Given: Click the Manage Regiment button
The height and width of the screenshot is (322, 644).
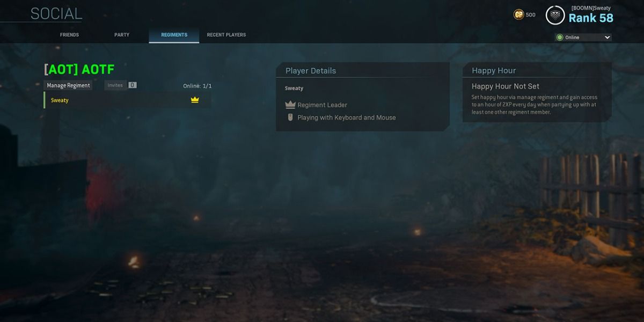Looking at the screenshot, I should click(x=68, y=85).
